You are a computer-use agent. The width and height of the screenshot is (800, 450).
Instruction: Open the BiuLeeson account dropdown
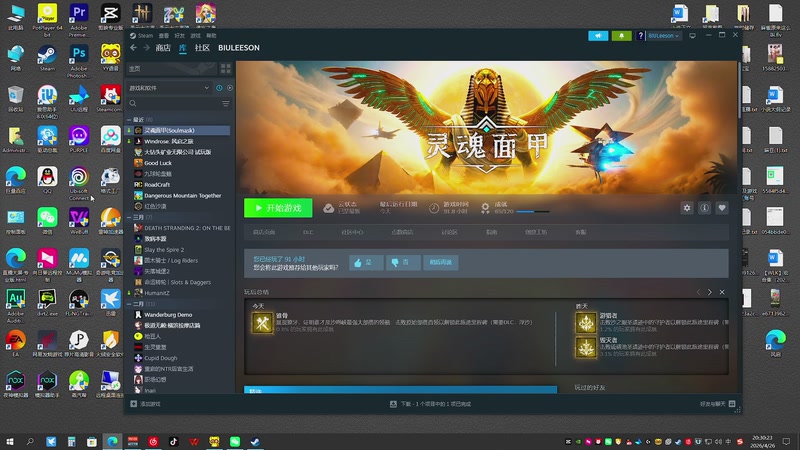663,36
